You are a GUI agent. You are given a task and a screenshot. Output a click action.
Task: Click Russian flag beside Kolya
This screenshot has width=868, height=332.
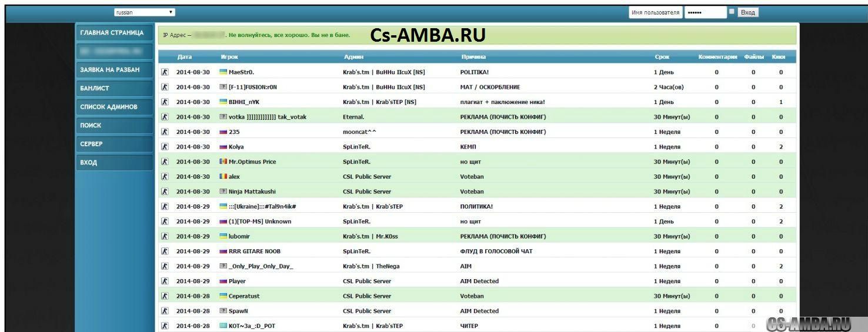tap(223, 147)
